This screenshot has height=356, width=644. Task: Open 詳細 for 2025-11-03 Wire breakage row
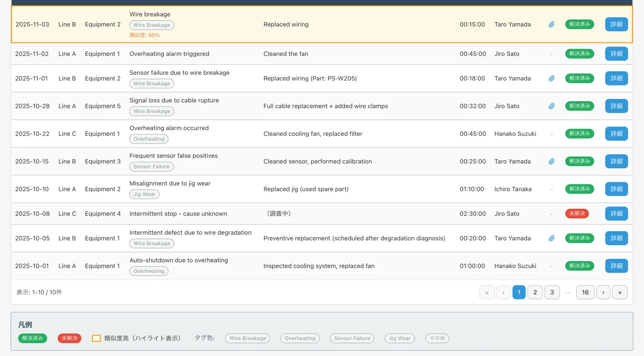click(x=616, y=24)
